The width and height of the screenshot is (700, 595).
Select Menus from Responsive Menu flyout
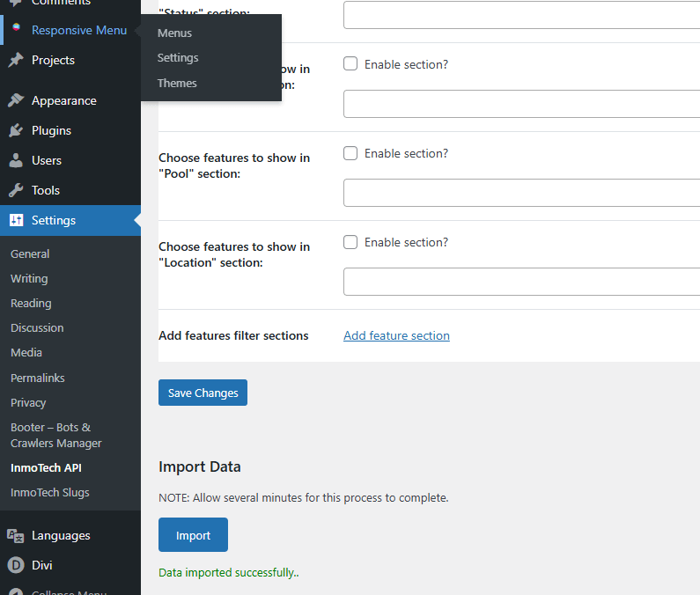pyautogui.click(x=174, y=33)
